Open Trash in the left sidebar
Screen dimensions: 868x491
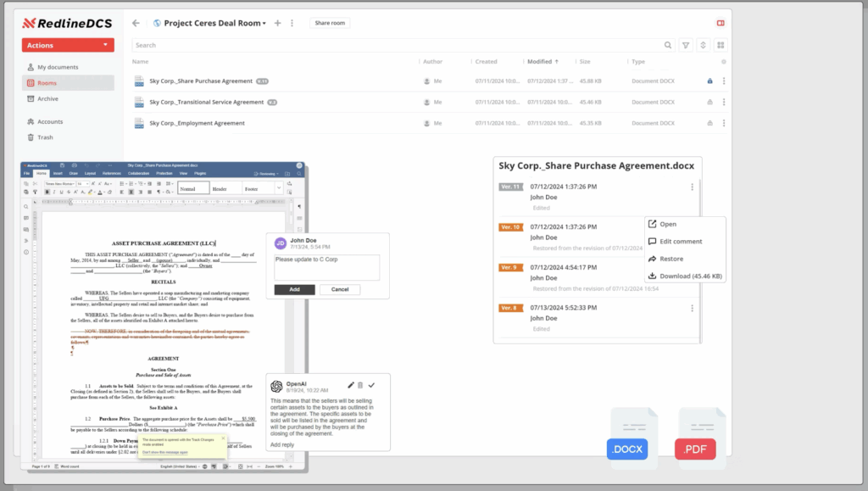45,137
